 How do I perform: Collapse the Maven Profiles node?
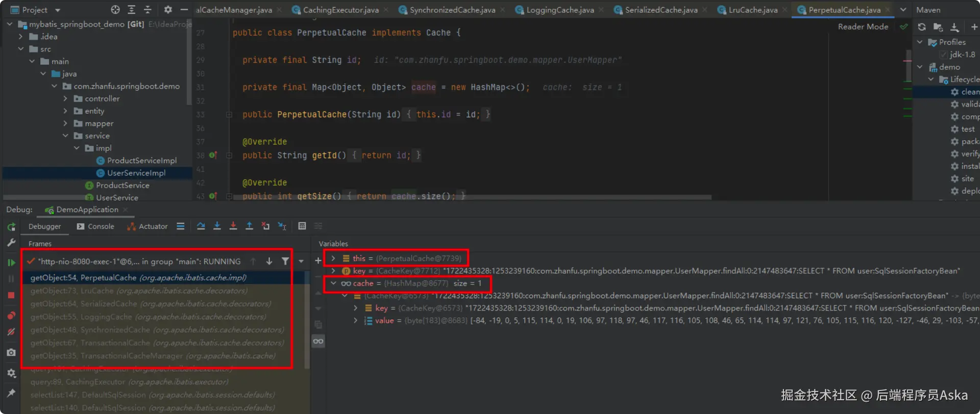[x=920, y=42]
